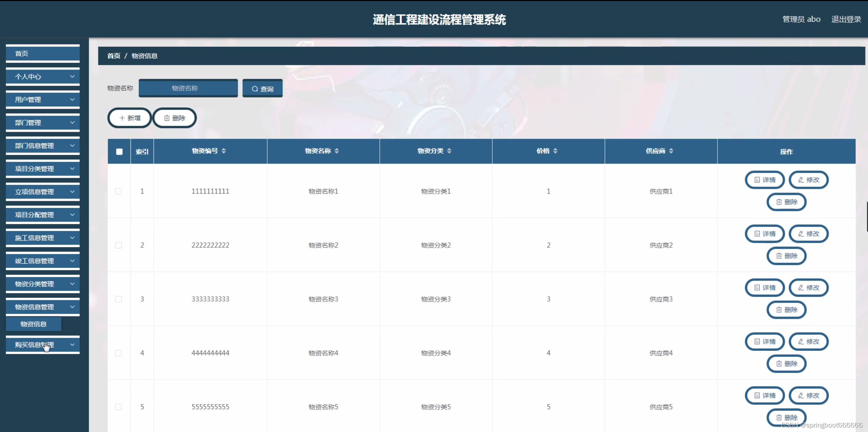Select 物资信息 submenu item

[x=33, y=324]
